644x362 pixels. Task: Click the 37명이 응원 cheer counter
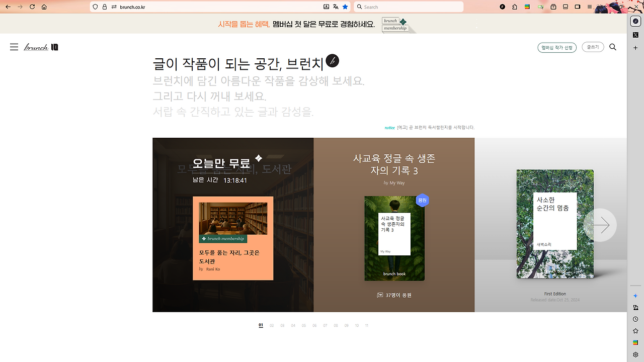(394, 295)
